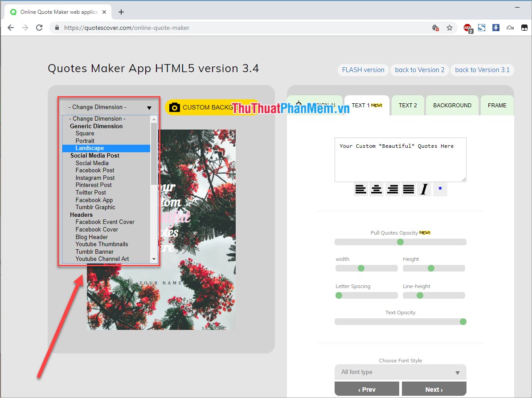This screenshot has width=532, height=398.
Task: Toggle italic formatting on the quote text
Action: pyautogui.click(x=424, y=189)
